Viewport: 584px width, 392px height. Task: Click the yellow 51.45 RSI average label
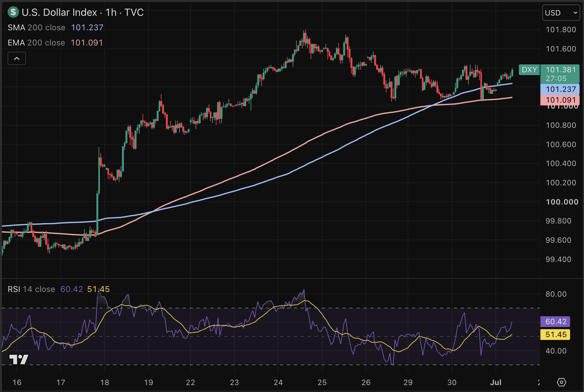pyautogui.click(x=555, y=335)
